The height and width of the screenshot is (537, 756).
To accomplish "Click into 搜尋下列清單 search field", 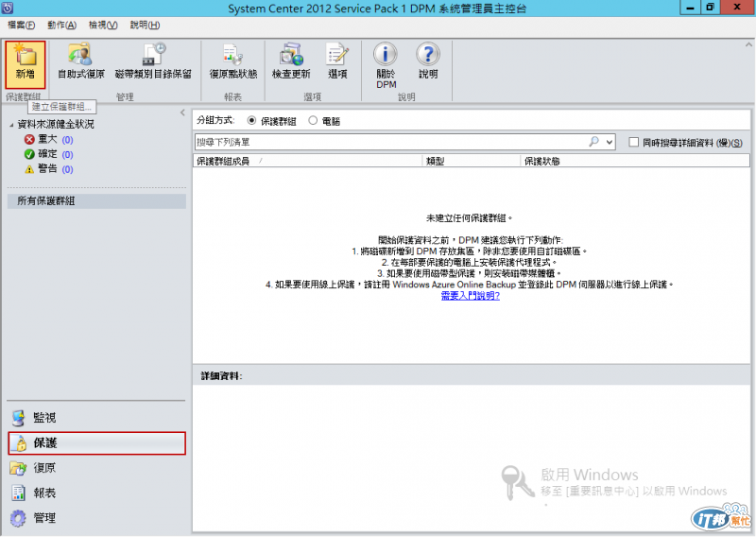I will point(390,142).
